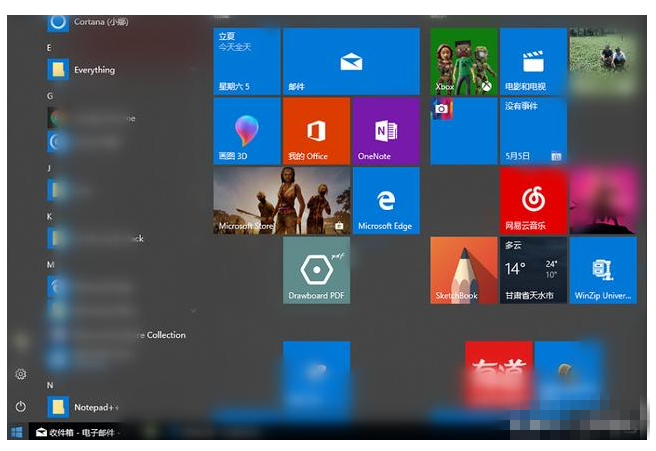Launch the Xbox tile

click(x=464, y=62)
